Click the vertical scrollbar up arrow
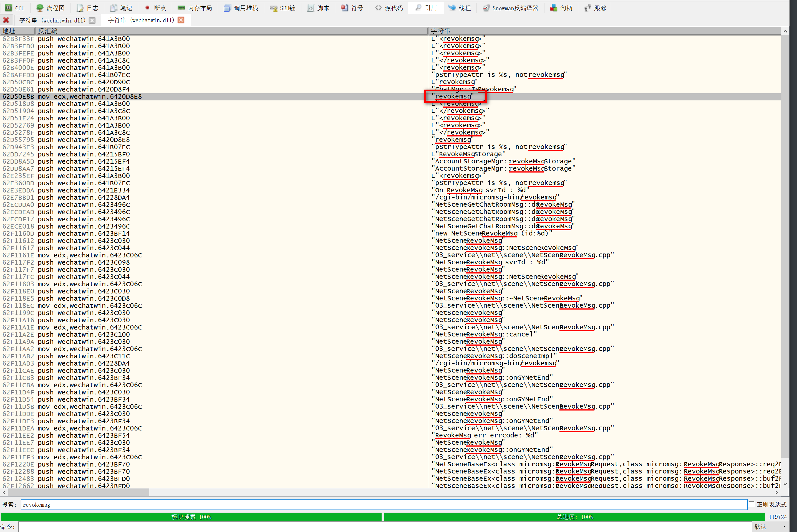The height and width of the screenshot is (532, 797). 785,31
